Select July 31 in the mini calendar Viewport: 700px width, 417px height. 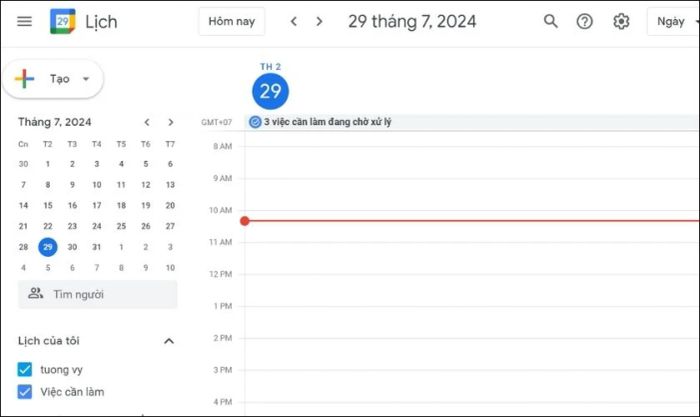click(97, 247)
